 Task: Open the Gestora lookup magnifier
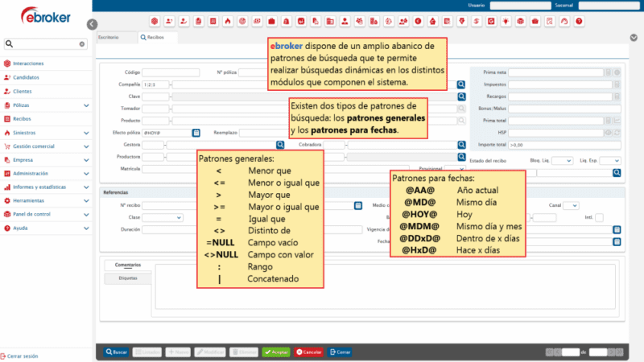pyautogui.click(x=280, y=145)
